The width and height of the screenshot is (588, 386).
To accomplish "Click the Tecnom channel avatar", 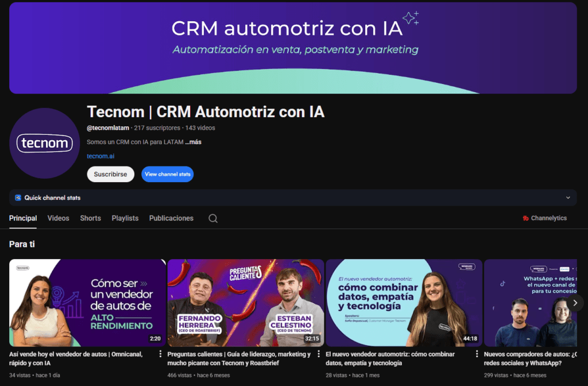I will coord(44,144).
